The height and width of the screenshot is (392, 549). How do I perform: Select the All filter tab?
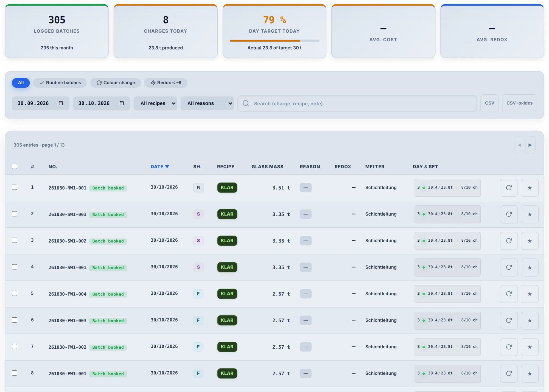[21, 83]
